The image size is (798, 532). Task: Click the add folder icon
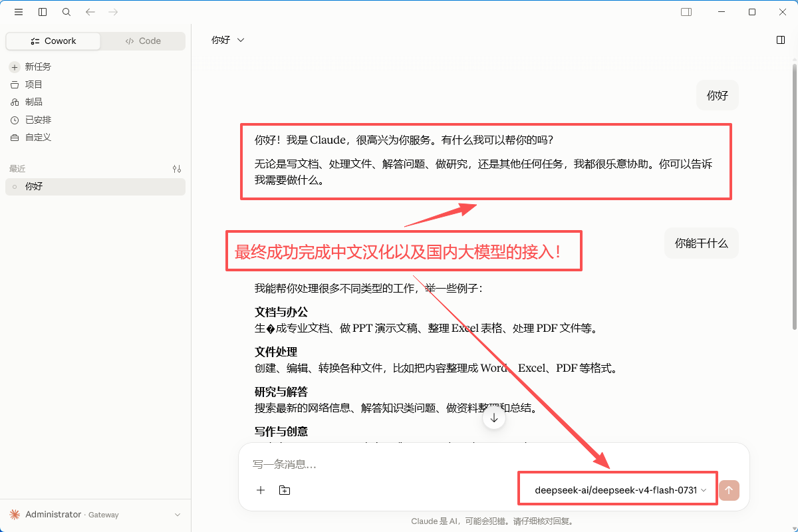coord(285,490)
